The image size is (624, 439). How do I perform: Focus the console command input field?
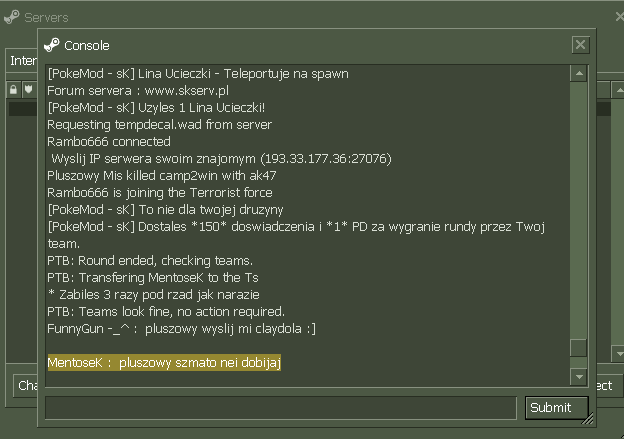tap(281, 408)
